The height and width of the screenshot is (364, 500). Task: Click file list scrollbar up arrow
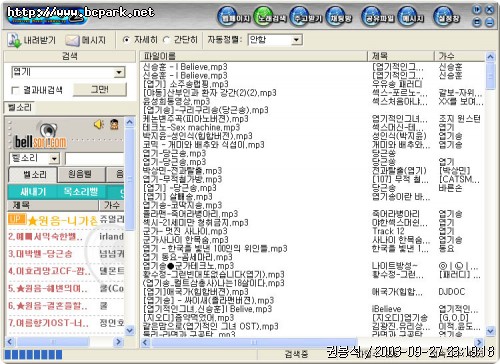[490, 57]
